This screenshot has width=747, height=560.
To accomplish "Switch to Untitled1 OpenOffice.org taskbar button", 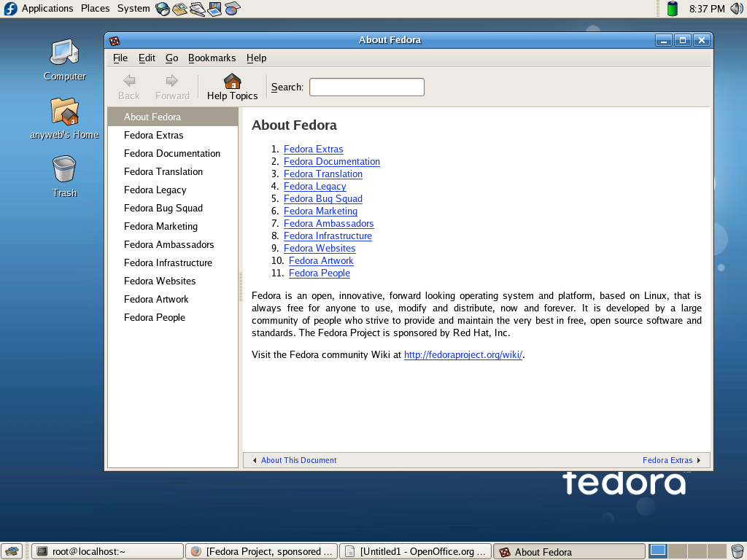I will (x=415, y=551).
